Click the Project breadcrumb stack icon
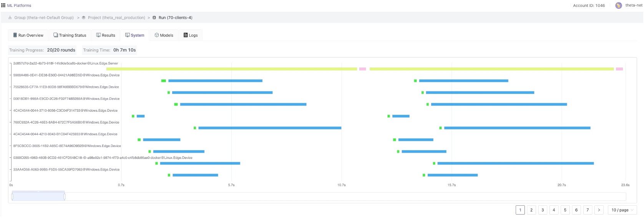The height and width of the screenshot is (218, 644). pos(83,18)
